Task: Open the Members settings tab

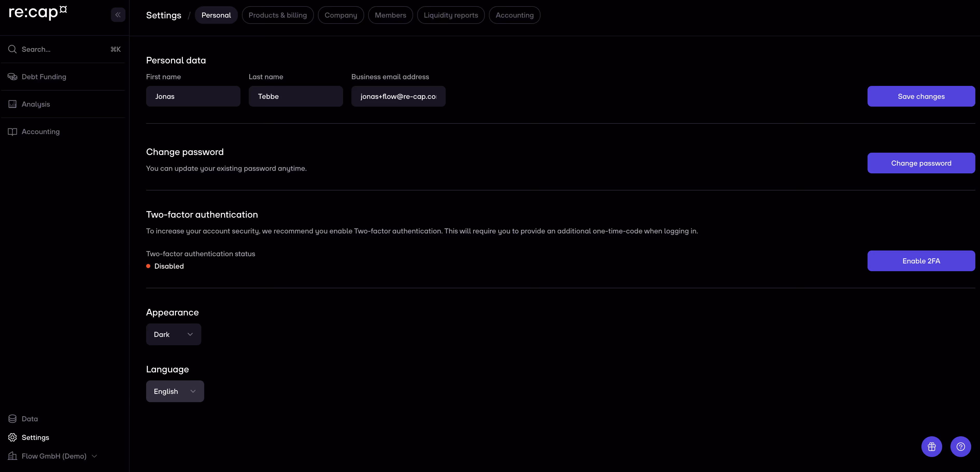Action: [x=390, y=15]
